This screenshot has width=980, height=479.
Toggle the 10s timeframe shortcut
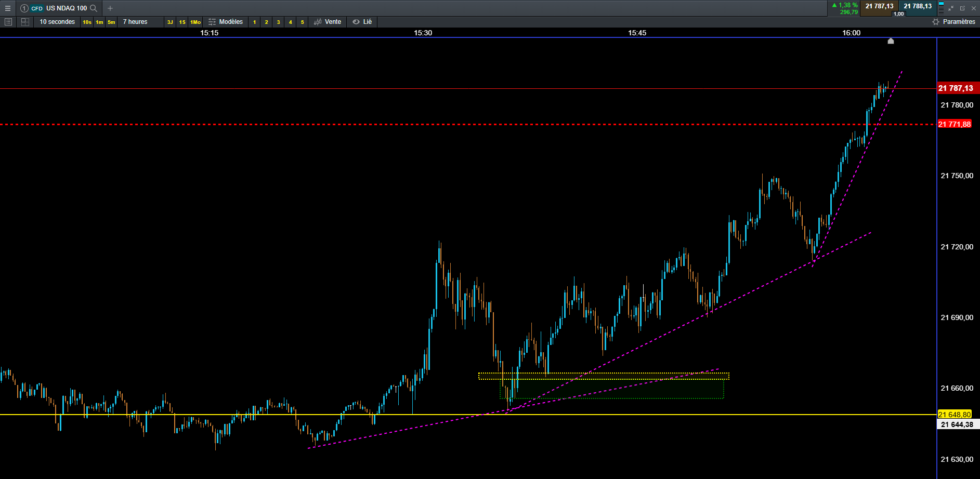(87, 22)
